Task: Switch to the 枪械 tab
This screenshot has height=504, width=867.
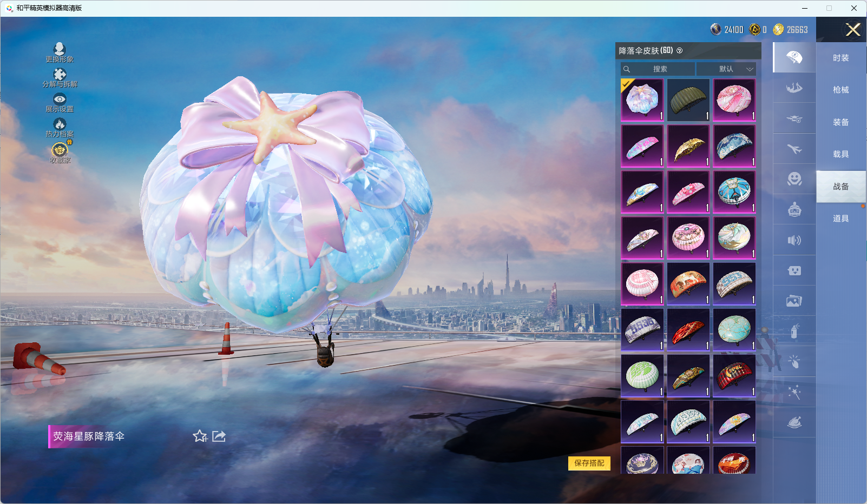Action: coord(840,90)
